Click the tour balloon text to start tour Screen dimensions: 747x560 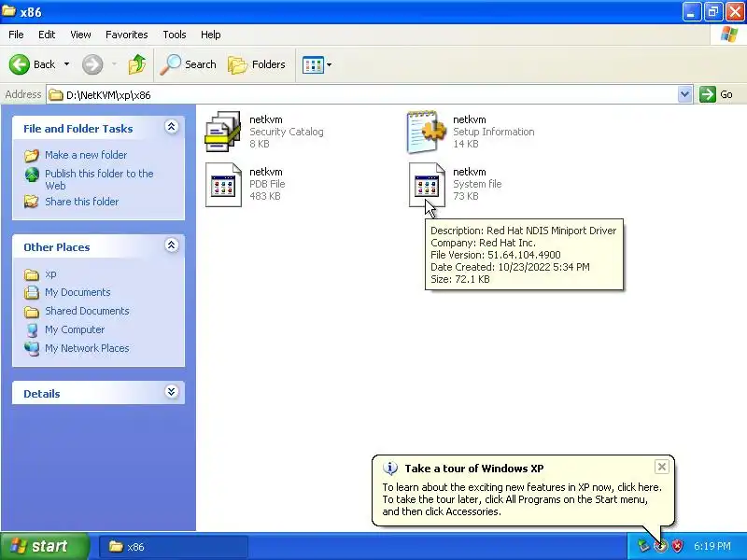(522, 499)
